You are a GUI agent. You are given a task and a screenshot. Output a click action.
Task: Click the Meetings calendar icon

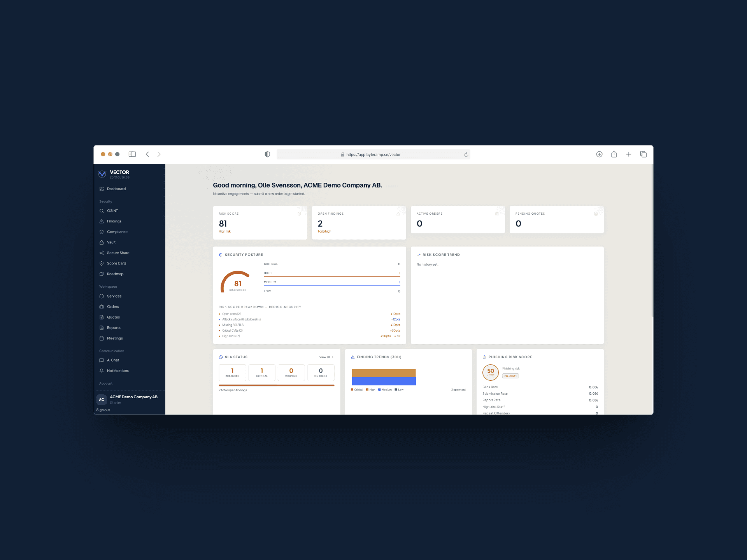coord(102,338)
